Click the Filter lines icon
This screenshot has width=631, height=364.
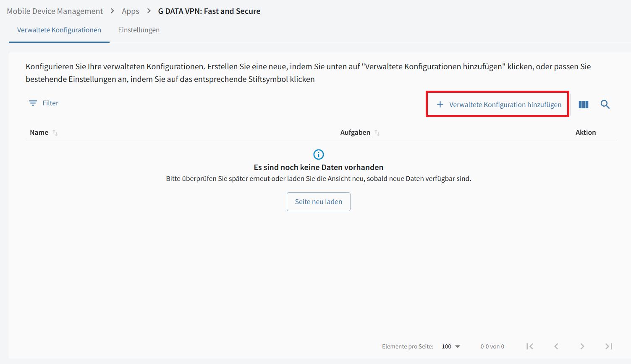click(33, 103)
